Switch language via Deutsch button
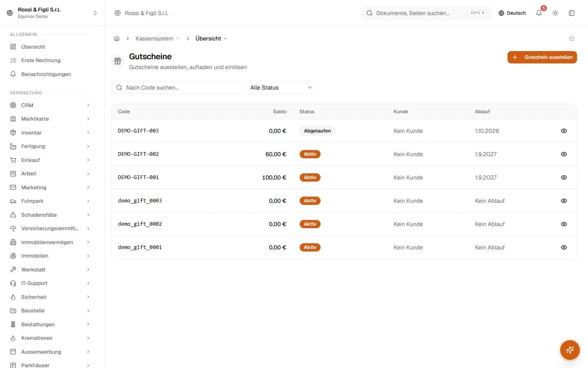The image size is (588, 368). (512, 13)
